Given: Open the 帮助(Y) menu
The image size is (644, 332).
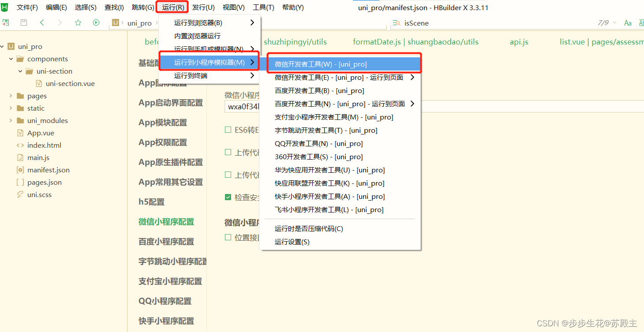Looking at the screenshot, I should pos(293,7).
